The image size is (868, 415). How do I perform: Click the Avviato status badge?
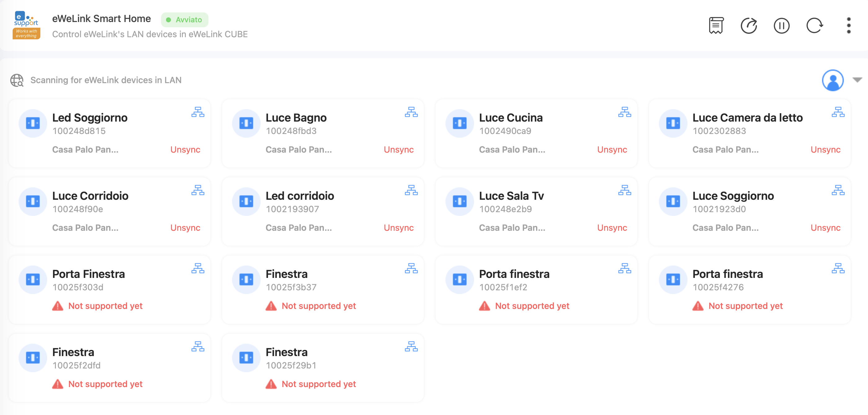click(184, 20)
